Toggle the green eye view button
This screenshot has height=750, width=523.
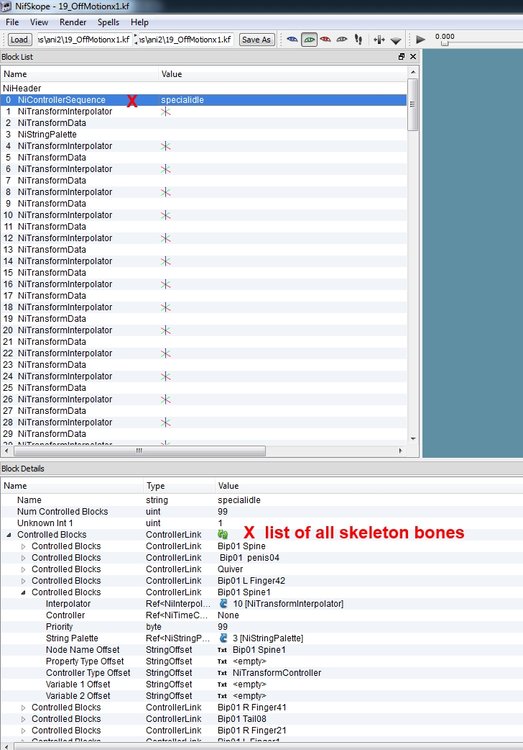(309, 40)
